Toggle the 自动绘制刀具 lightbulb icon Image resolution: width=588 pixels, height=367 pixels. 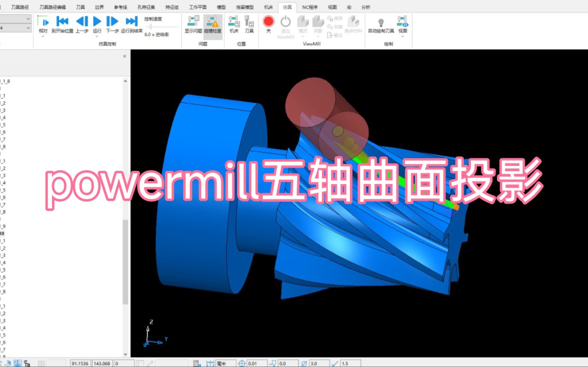tap(381, 22)
